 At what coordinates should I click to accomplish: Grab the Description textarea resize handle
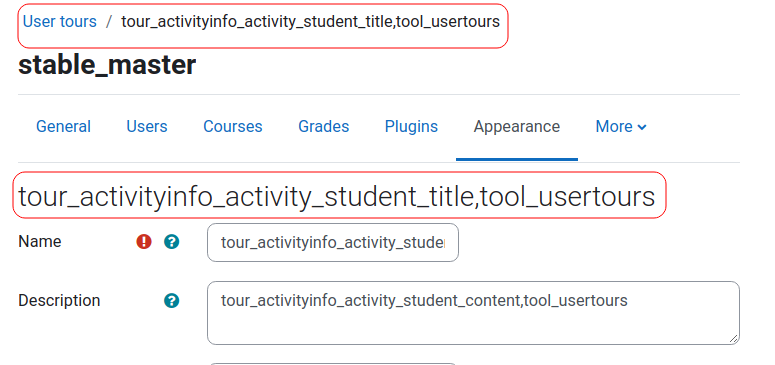733,339
